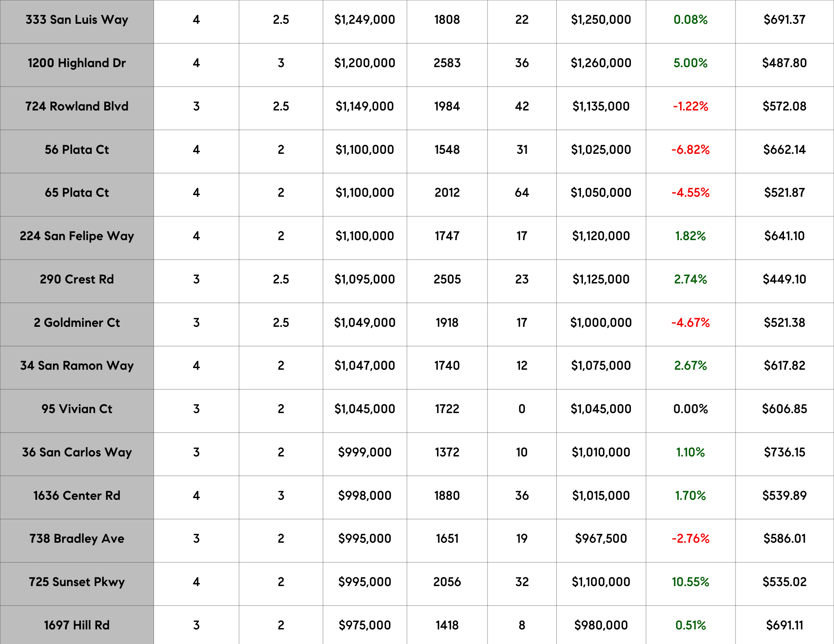Select the $967,500 sold price cell

pos(601,539)
